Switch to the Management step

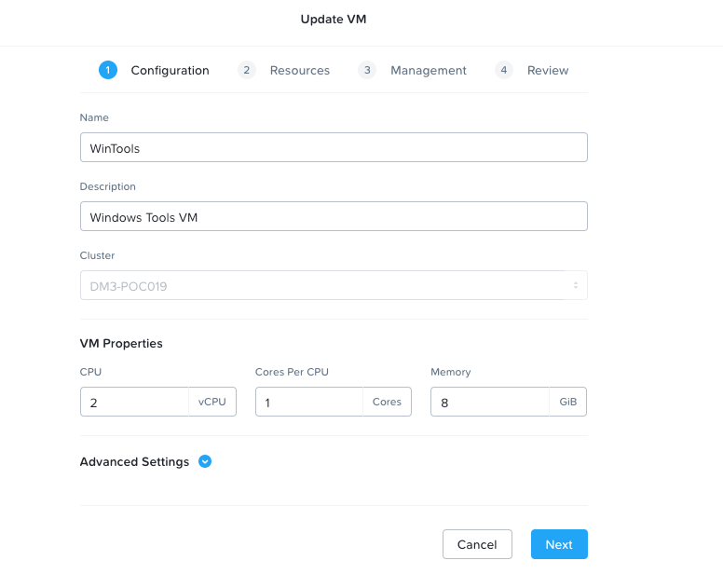pos(428,70)
